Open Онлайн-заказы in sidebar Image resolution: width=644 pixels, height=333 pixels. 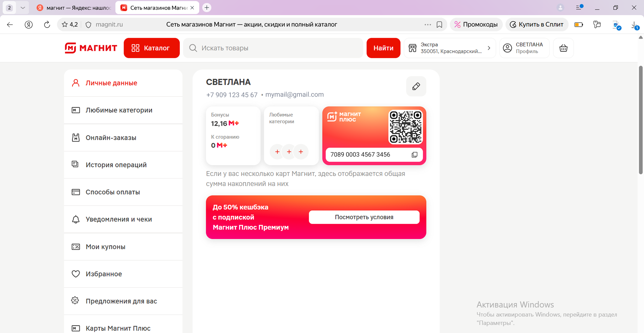[x=111, y=138]
